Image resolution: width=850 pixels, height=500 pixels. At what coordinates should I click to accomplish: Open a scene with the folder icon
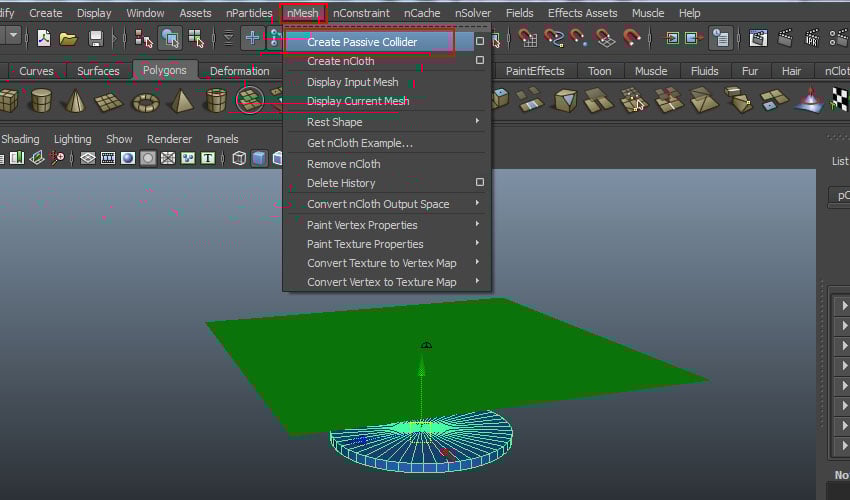[x=68, y=39]
